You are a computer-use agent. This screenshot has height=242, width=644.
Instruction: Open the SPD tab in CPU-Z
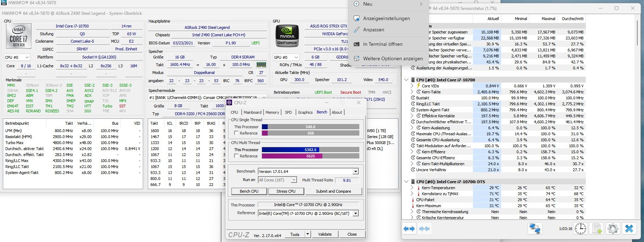click(288, 112)
